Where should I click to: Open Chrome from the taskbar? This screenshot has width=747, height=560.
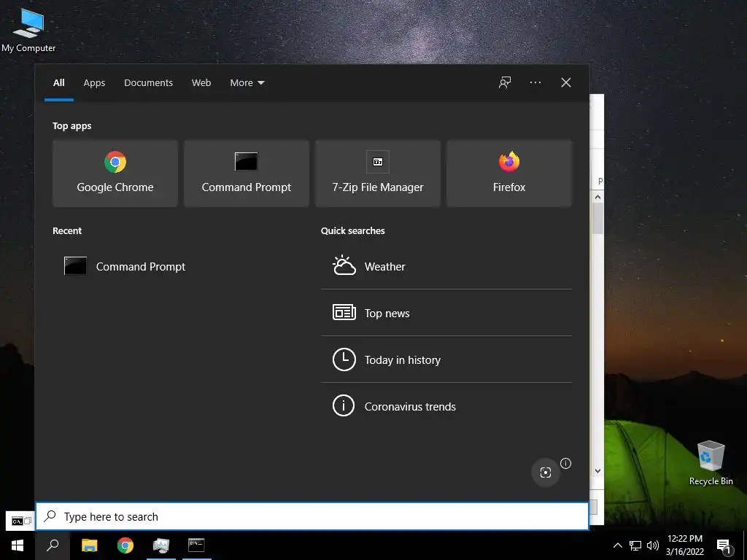click(125, 545)
